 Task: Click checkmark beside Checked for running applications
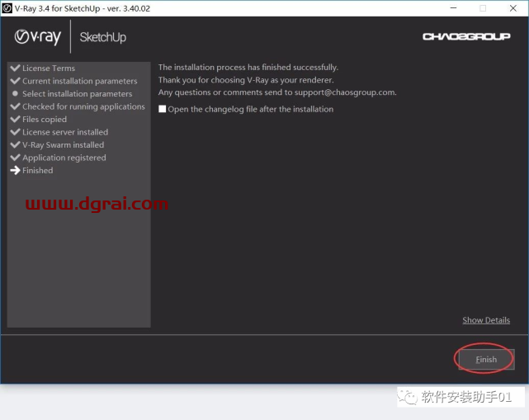click(15, 106)
